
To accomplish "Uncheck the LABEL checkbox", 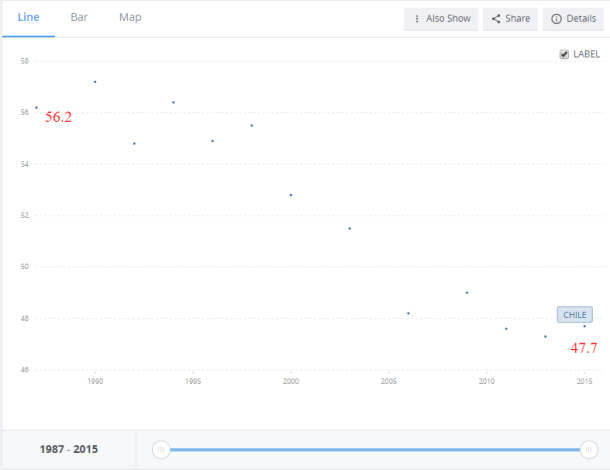I will pos(564,54).
